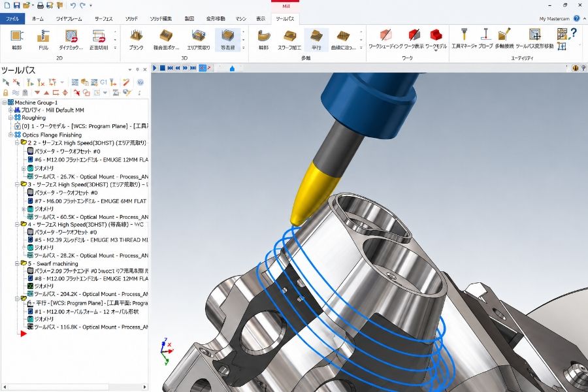Click the lock icon in the Toolpaths toolbar
Viewport: 588px width, 392px height.
[x=6, y=92]
